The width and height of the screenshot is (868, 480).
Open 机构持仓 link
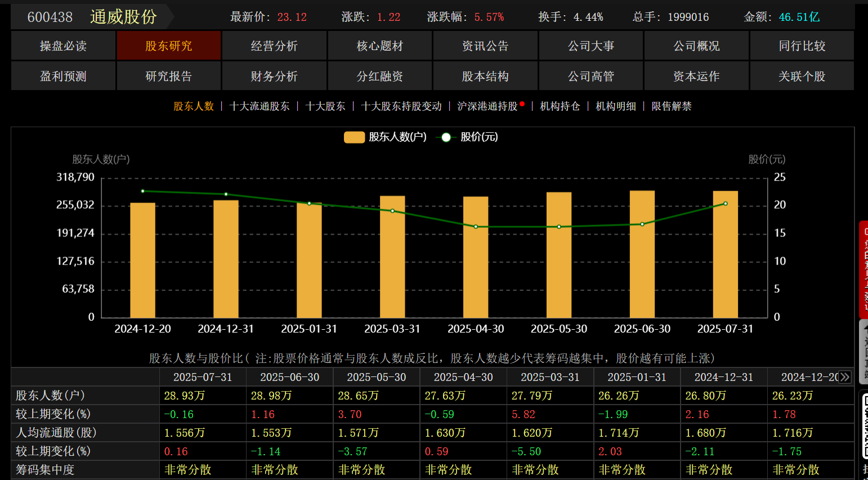click(x=560, y=106)
